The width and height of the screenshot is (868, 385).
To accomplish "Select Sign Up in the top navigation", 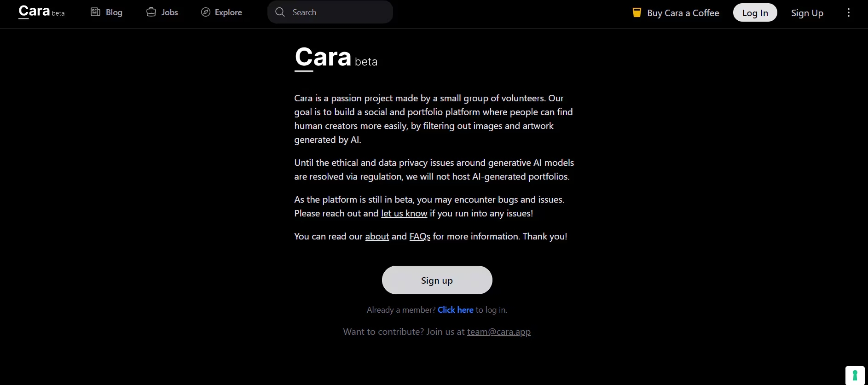I will [807, 13].
